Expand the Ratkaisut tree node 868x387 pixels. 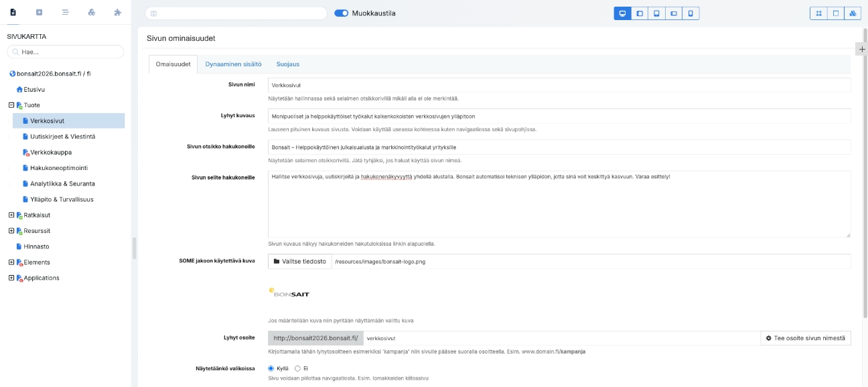point(11,215)
